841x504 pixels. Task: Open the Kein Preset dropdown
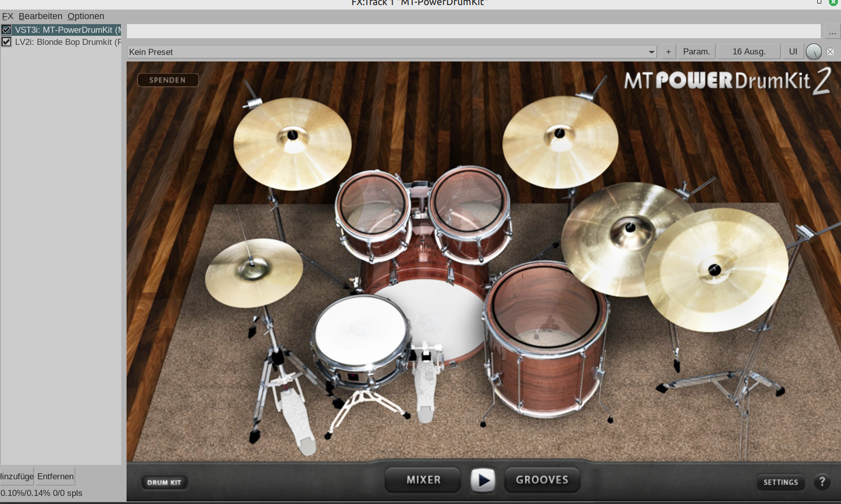coord(392,52)
